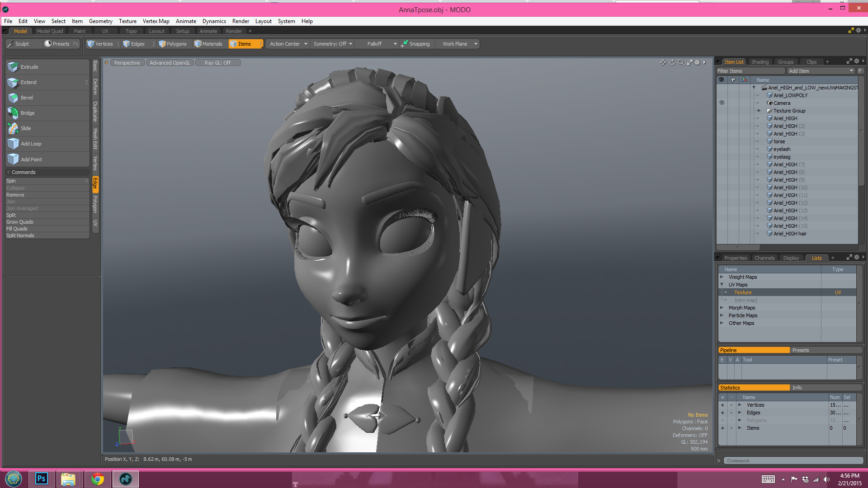Open the Render layout tab
Screen dimensions: 868x488
pos(234,31)
